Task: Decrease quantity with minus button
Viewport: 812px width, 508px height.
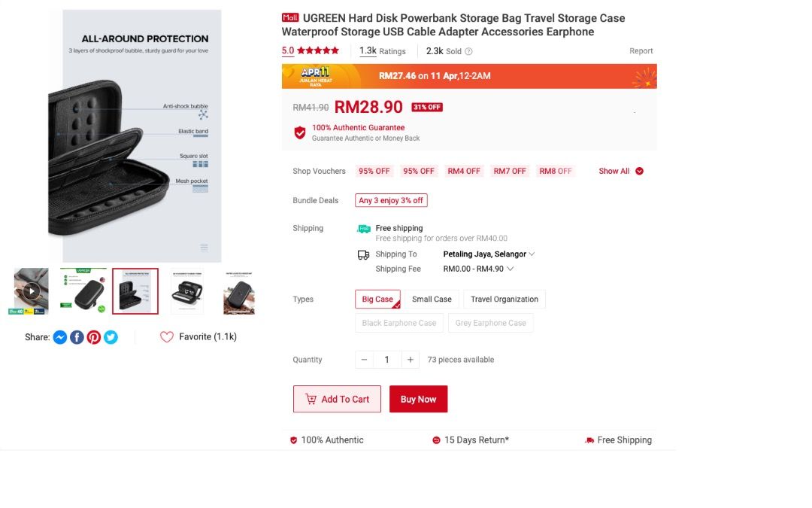Action: click(x=365, y=360)
